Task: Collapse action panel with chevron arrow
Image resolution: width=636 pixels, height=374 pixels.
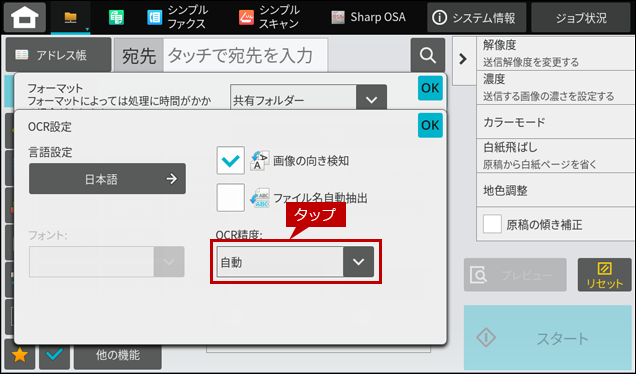Action: click(x=463, y=59)
